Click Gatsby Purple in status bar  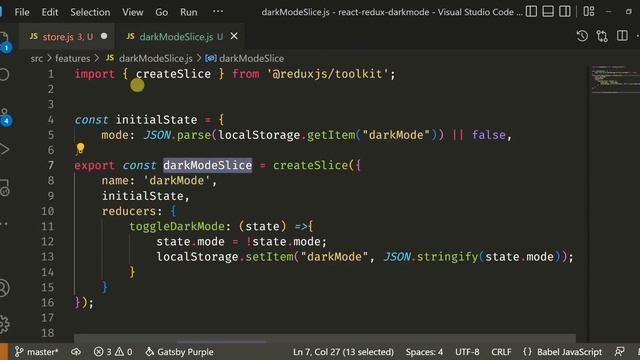(180, 352)
